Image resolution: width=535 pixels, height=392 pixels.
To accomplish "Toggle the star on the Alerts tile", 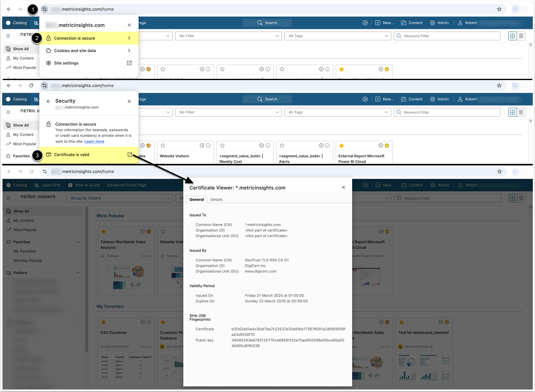I will [x=282, y=146].
